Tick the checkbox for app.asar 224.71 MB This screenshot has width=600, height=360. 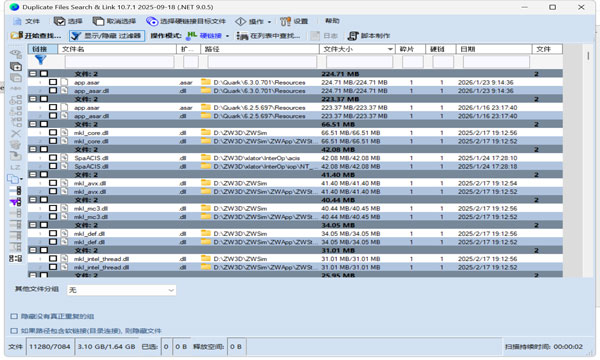pos(53,82)
